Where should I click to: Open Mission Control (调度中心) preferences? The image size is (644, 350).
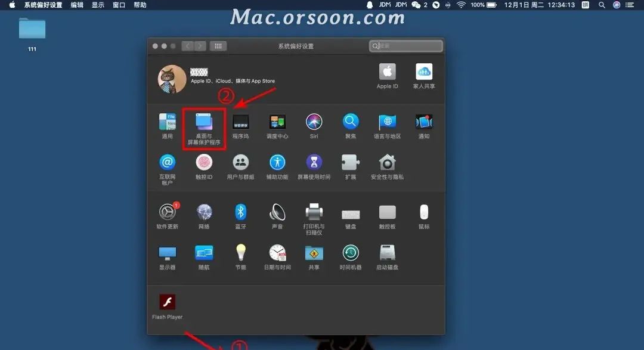[277, 122]
